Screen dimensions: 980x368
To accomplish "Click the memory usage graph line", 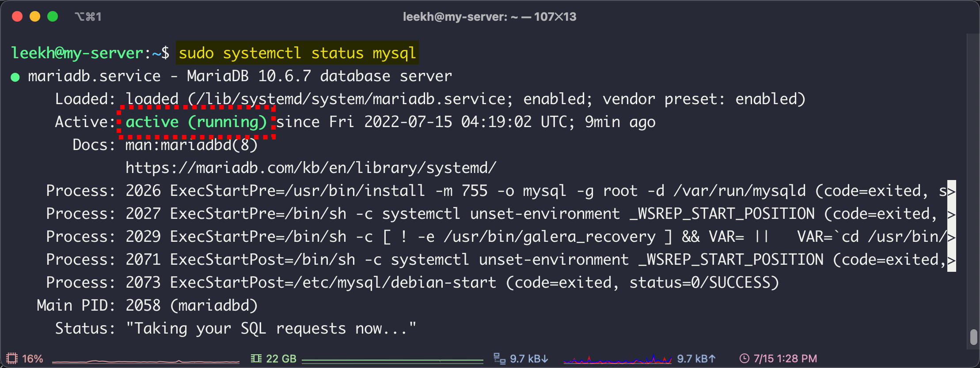I will 392,361.
